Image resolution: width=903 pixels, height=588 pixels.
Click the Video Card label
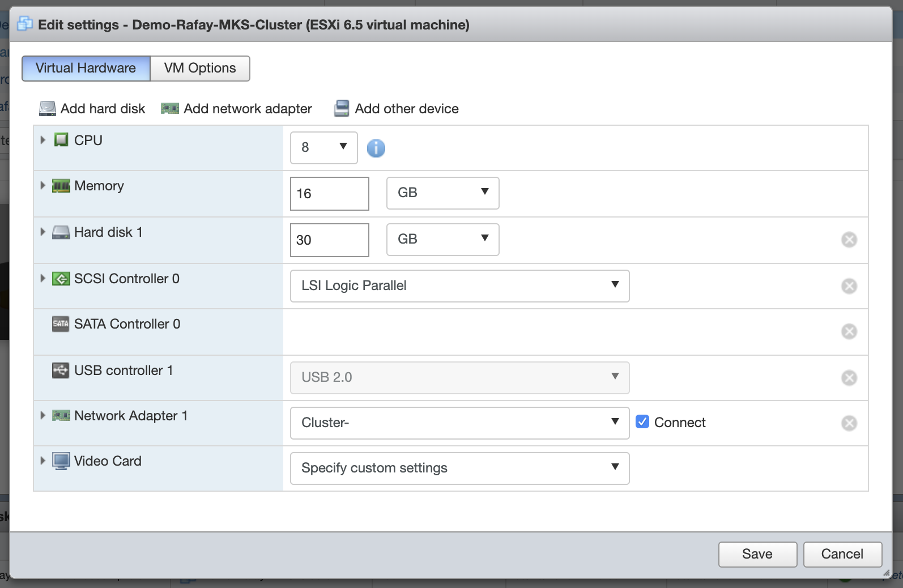click(x=108, y=461)
